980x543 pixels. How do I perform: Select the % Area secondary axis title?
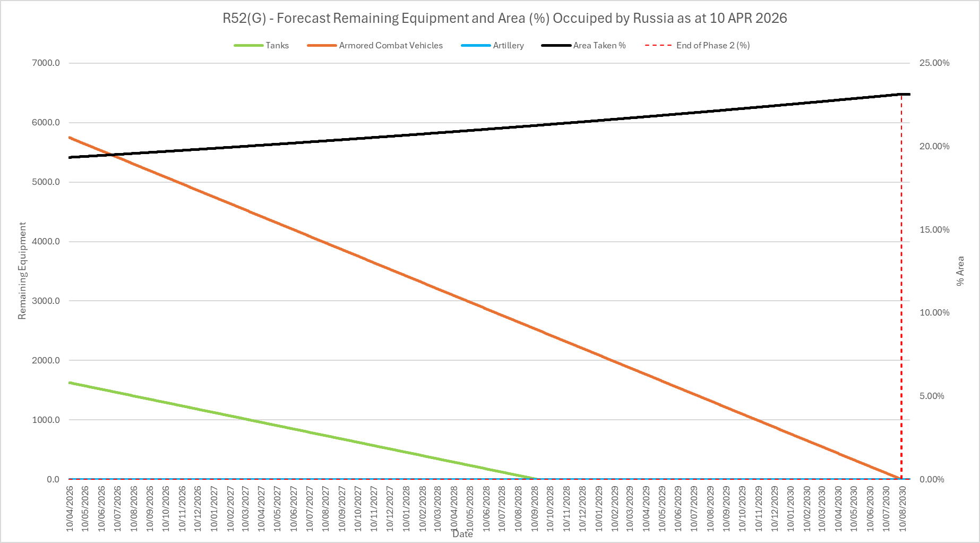[960, 271]
